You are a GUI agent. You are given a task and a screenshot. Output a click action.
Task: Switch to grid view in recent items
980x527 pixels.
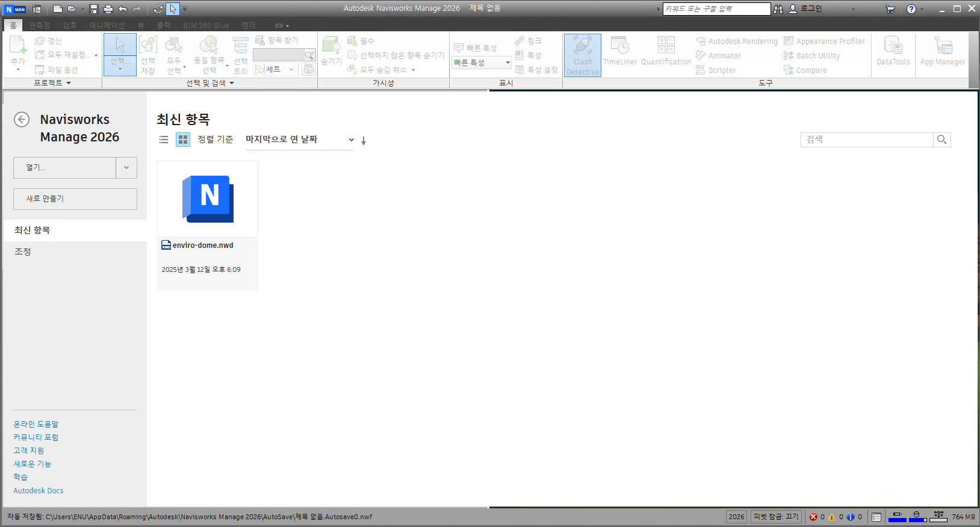click(183, 140)
